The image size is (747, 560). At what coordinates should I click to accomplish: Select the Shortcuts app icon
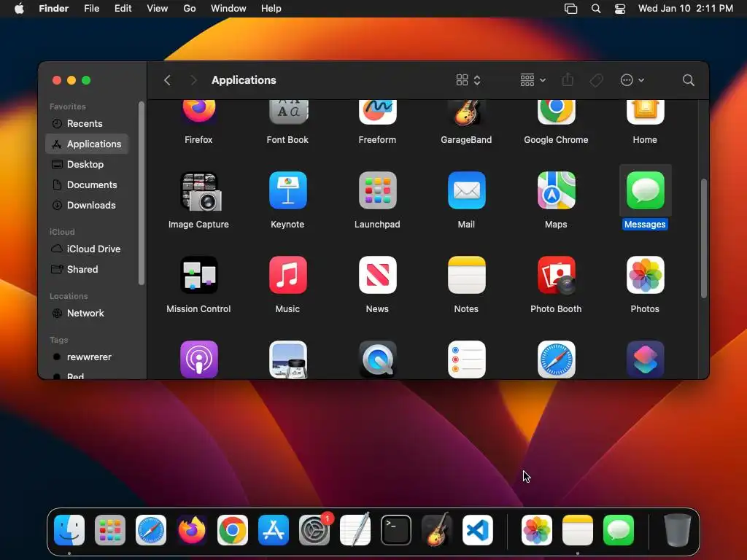point(645,359)
